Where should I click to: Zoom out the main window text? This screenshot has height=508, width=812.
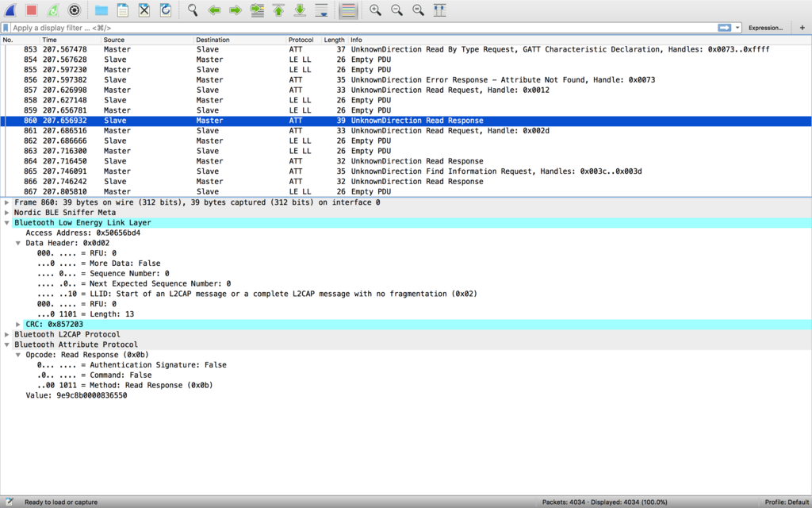click(x=396, y=10)
